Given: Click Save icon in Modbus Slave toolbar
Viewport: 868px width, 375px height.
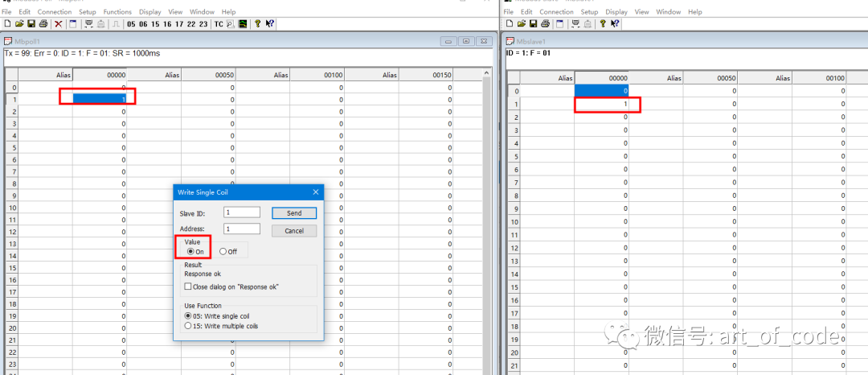Looking at the screenshot, I should [533, 24].
